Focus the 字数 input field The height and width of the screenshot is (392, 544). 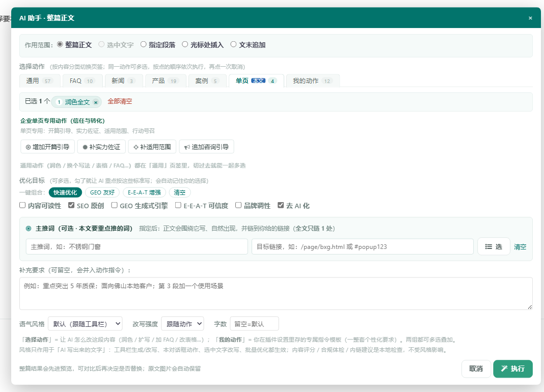(254, 324)
